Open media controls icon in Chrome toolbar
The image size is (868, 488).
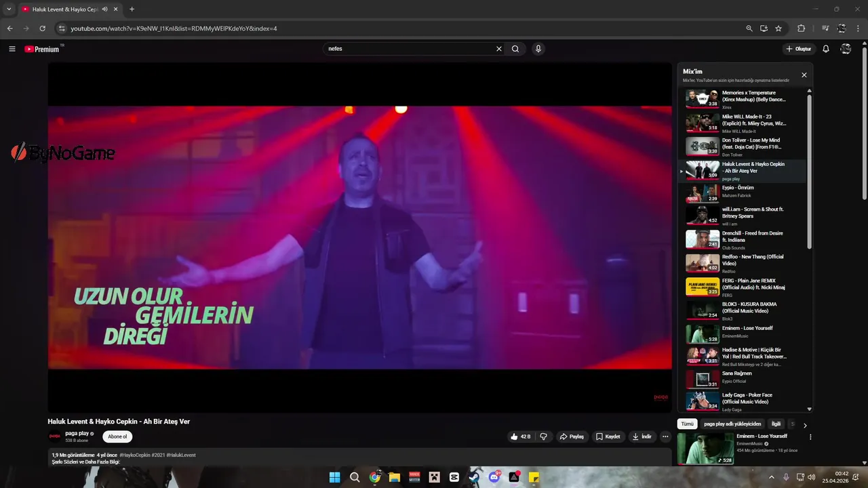pos(825,28)
